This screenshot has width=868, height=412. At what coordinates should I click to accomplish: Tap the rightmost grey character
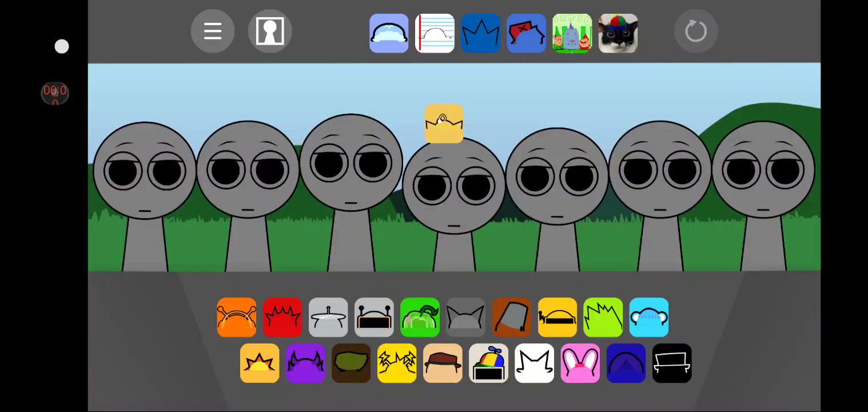tap(763, 196)
